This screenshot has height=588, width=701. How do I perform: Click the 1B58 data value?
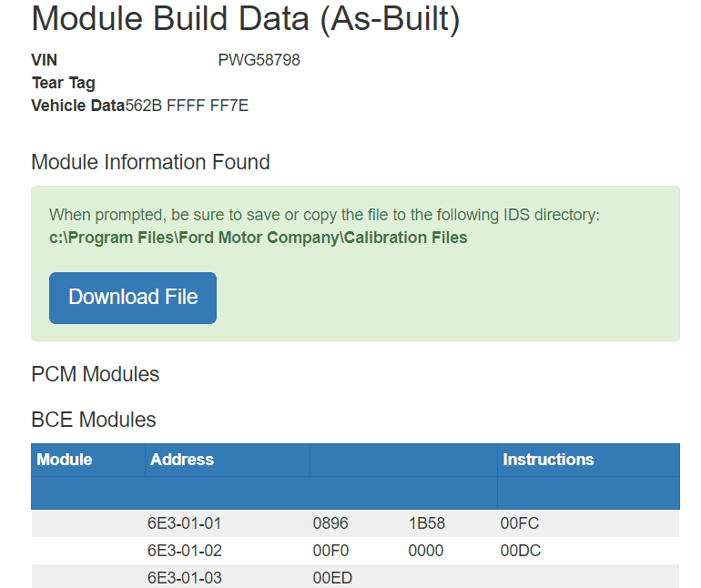(426, 523)
